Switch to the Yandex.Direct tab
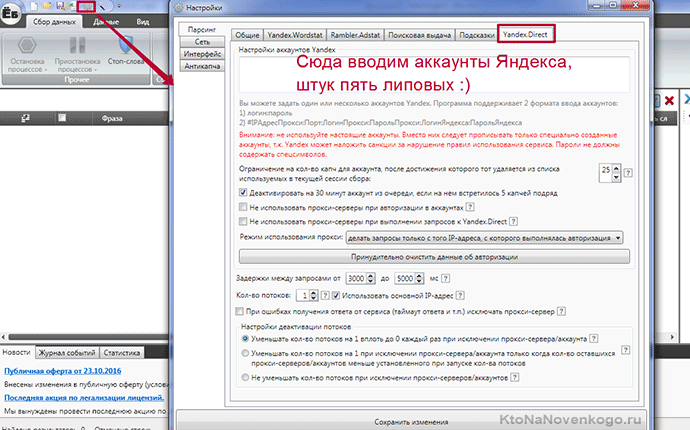The image size is (690, 430). click(x=525, y=34)
